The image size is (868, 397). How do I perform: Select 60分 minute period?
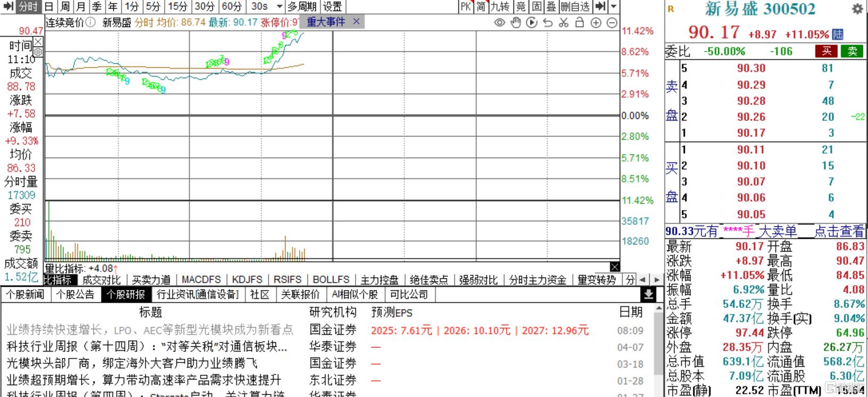coord(232,6)
